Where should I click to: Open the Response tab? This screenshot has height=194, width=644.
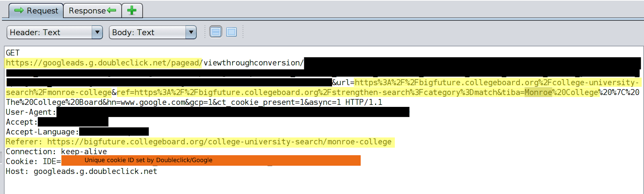click(x=92, y=10)
